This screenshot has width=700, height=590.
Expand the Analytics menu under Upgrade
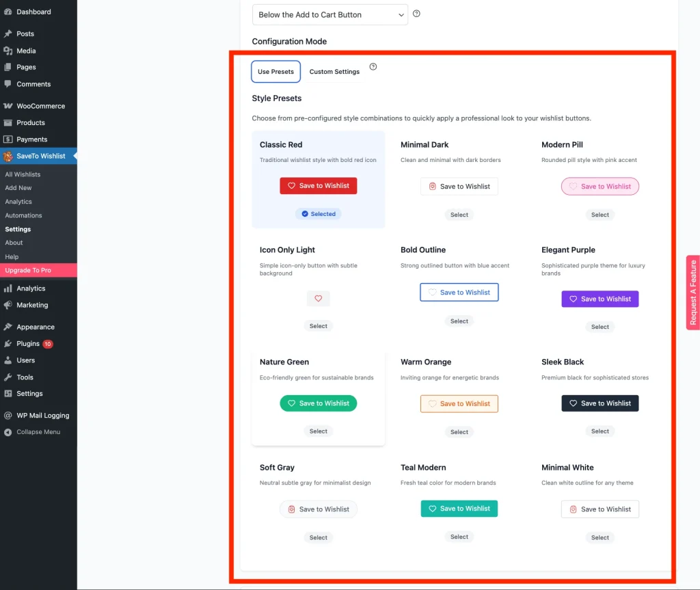tap(31, 289)
